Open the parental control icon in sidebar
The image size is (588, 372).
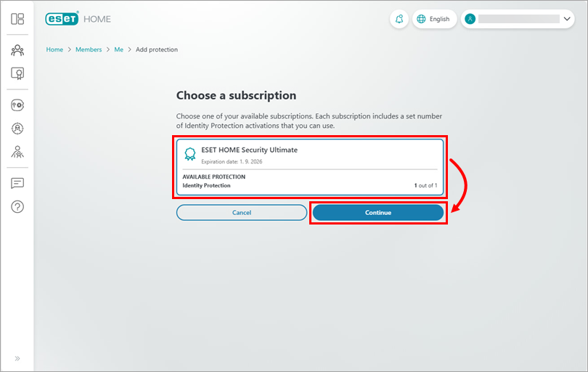[17, 152]
